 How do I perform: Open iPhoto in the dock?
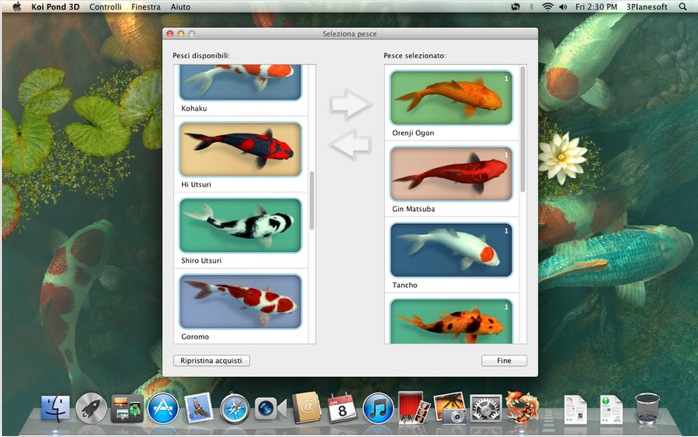(450, 408)
